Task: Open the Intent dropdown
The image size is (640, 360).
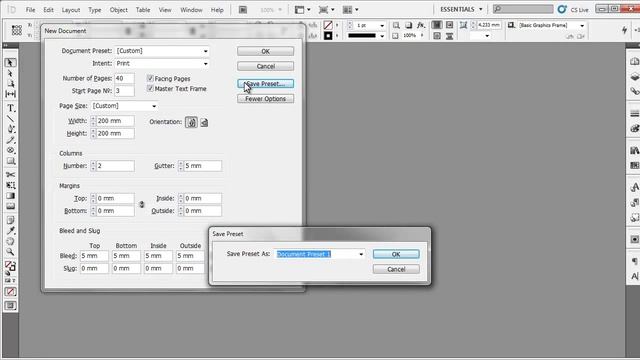Action: pos(162,64)
